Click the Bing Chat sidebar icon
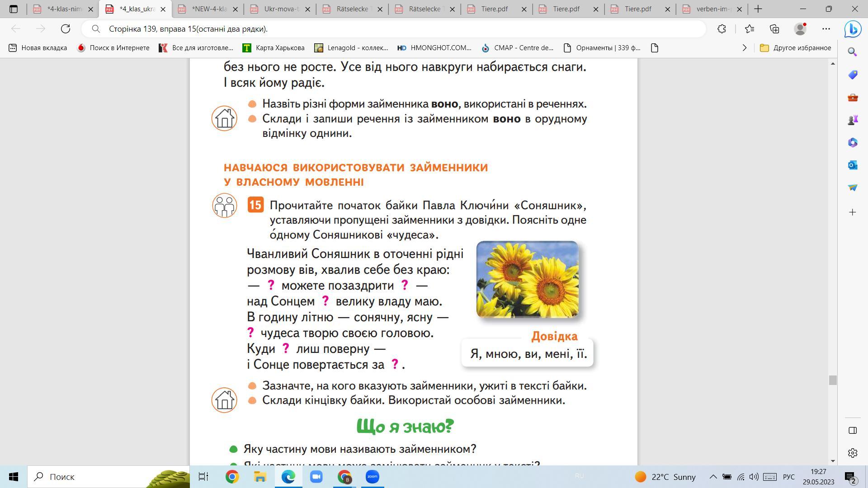 (853, 29)
